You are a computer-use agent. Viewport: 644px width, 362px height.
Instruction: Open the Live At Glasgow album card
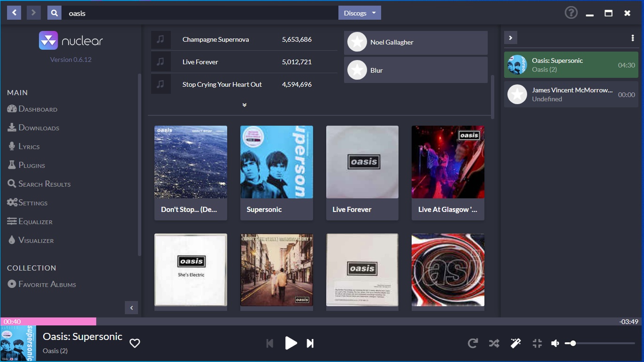(x=448, y=173)
